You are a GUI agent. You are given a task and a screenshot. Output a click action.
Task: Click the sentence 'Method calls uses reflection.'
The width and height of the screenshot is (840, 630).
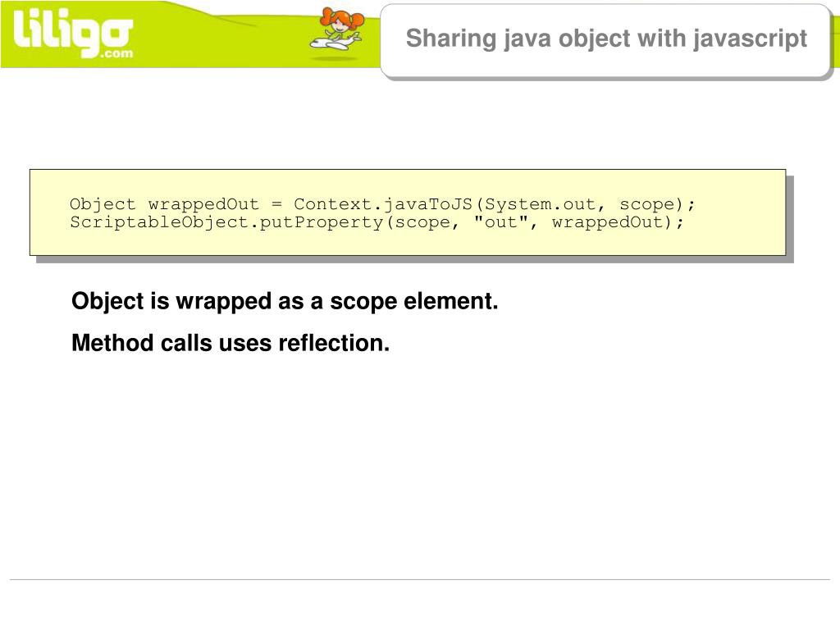pos(231,343)
